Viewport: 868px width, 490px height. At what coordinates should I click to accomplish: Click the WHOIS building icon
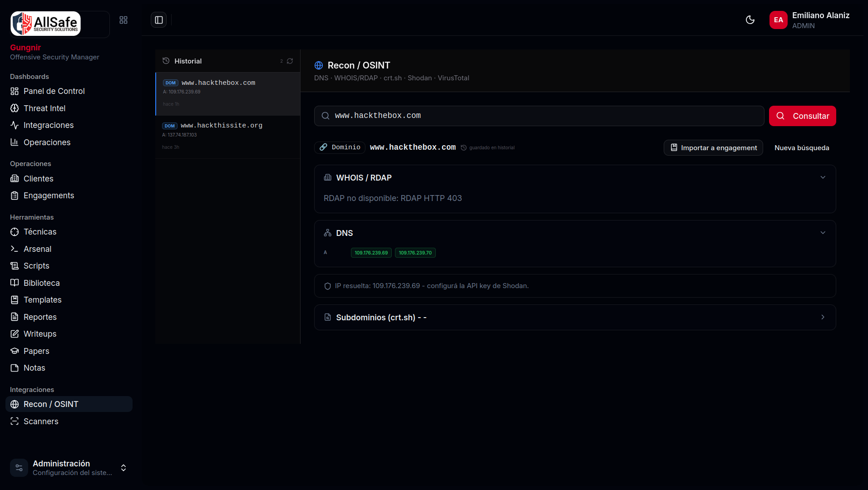pyautogui.click(x=328, y=177)
